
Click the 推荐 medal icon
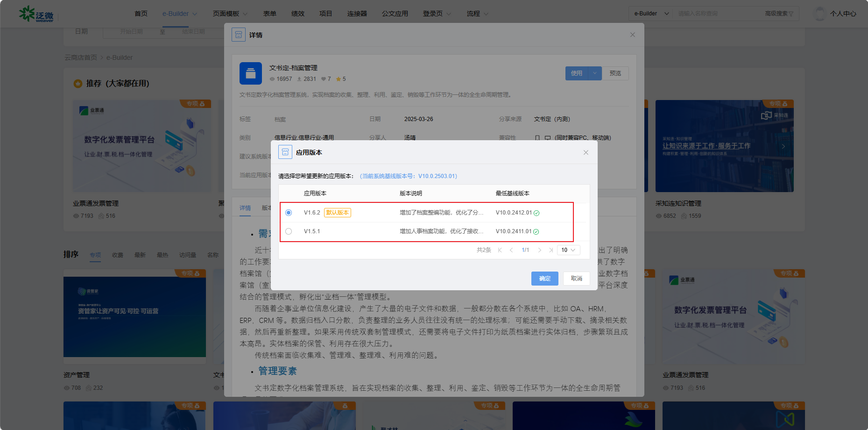click(78, 84)
